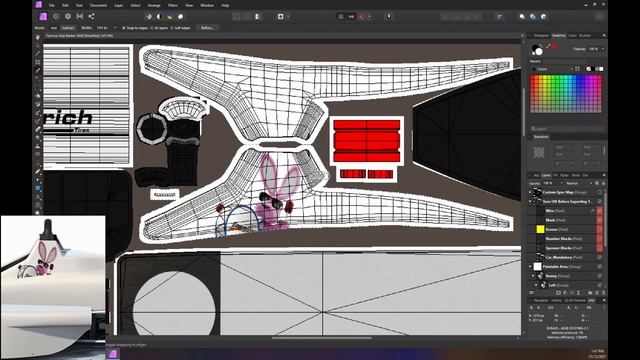Click the Assistant icon in the toolbar

click(x=389, y=16)
